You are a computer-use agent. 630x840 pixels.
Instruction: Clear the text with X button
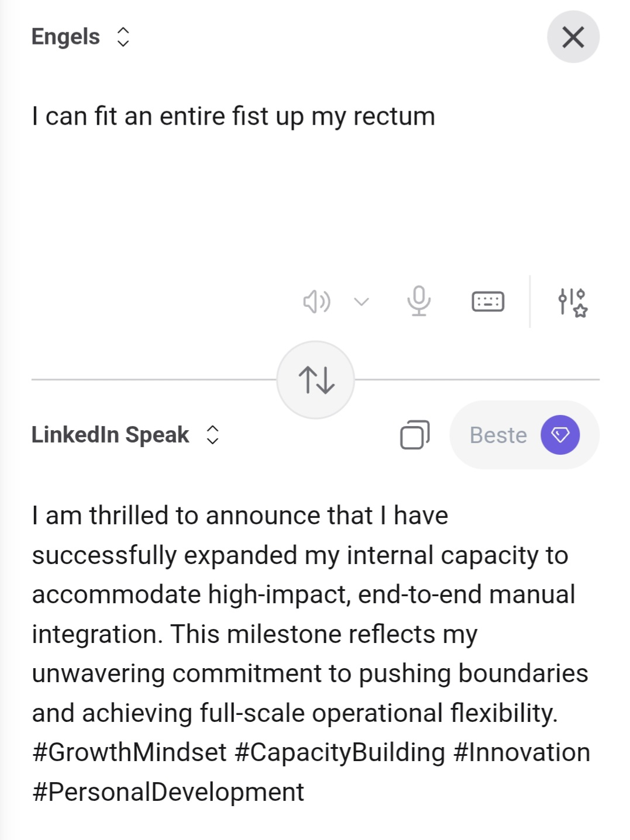point(573,37)
